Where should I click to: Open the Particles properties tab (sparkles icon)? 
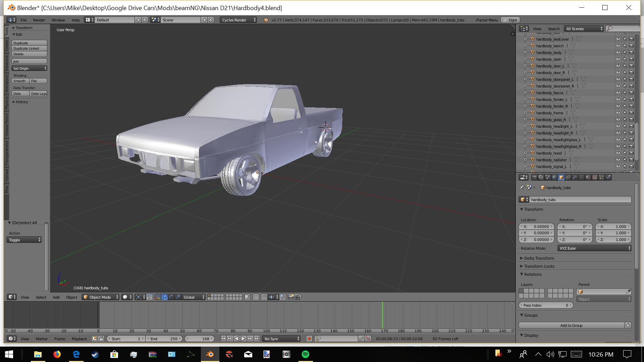click(601, 177)
